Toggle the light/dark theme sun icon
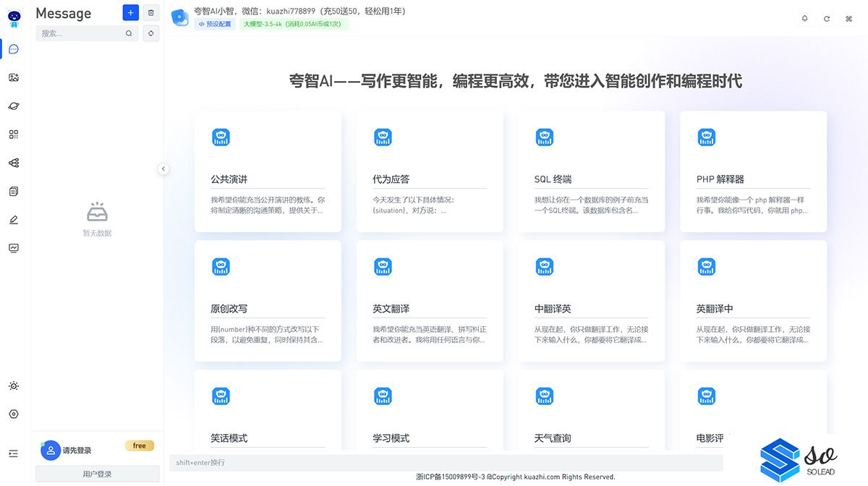This screenshot has width=868, height=486. (14, 386)
